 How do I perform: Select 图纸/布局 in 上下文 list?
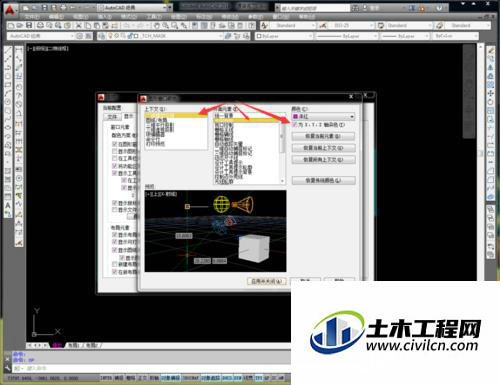point(156,120)
